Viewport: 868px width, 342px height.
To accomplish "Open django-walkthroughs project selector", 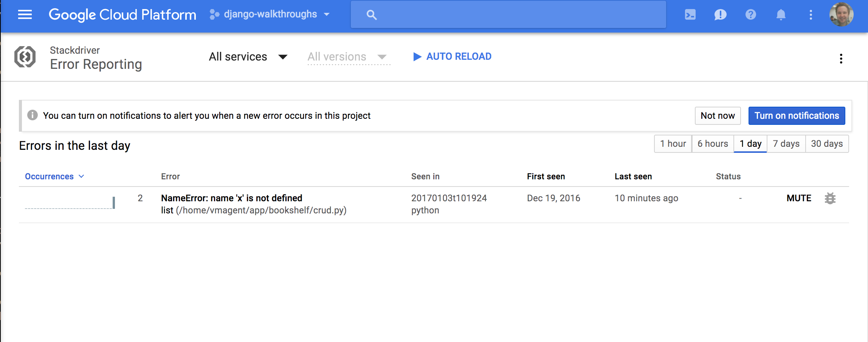I will [x=270, y=15].
